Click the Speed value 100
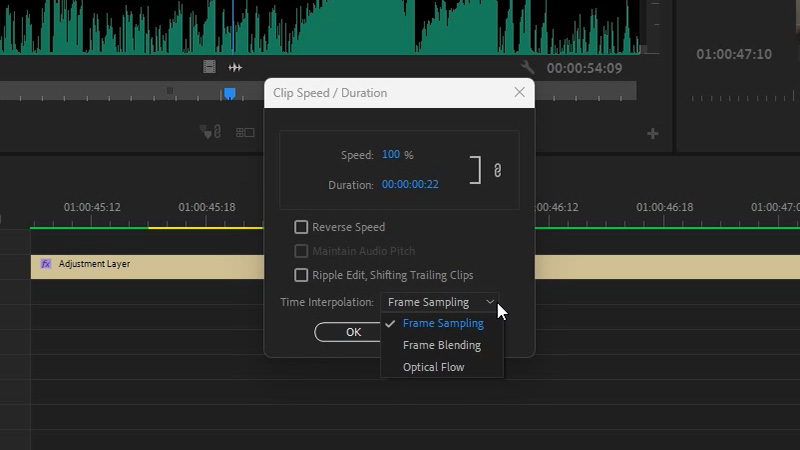The image size is (800, 450). point(391,155)
